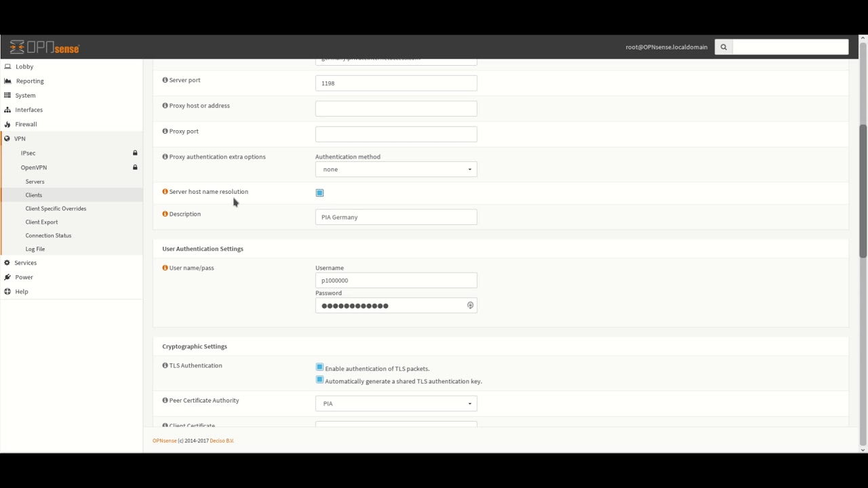Click the OPNsense footer link

[x=165, y=441]
